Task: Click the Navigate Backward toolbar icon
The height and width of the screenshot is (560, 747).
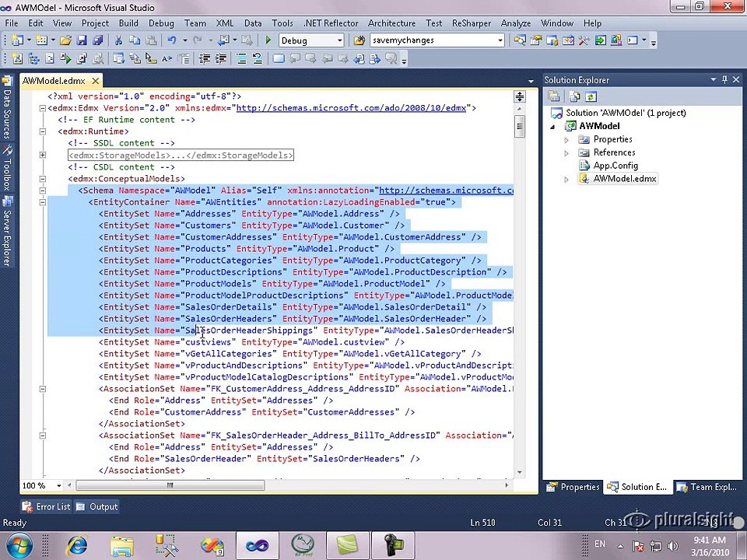Action: pos(223,40)
